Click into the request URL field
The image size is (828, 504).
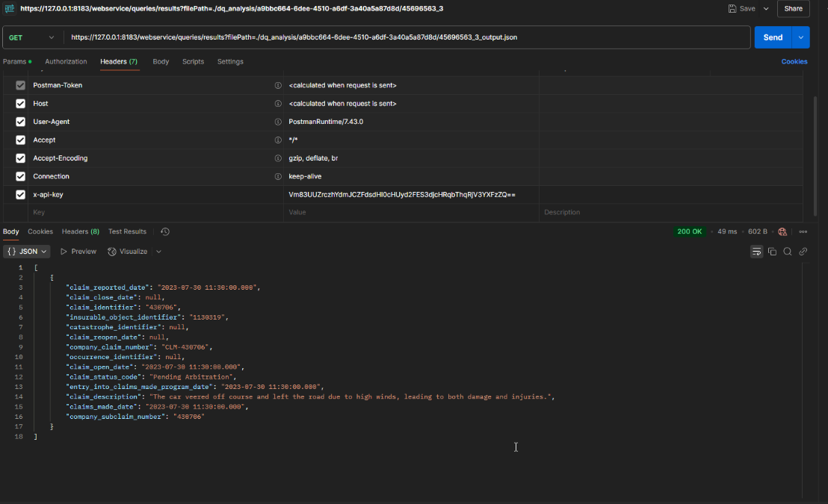407,37
